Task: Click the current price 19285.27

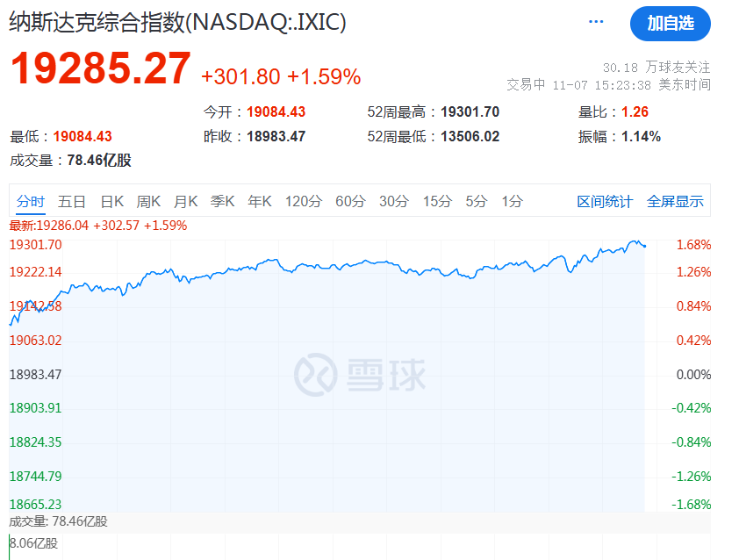Action: (100, 68)
